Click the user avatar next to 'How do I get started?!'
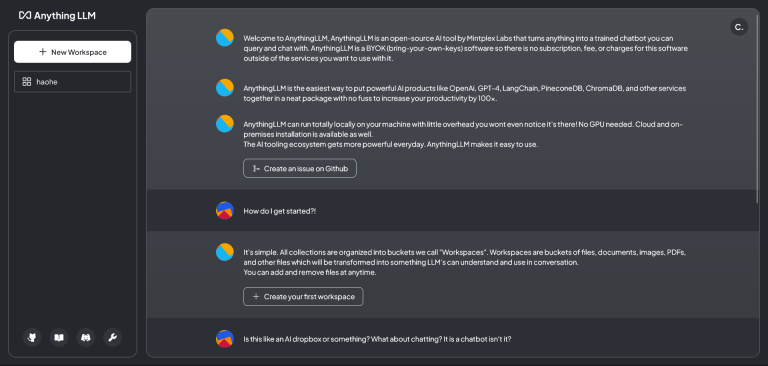Image resolution: width=768 pixels, height=366 pixels. (225, 210)
